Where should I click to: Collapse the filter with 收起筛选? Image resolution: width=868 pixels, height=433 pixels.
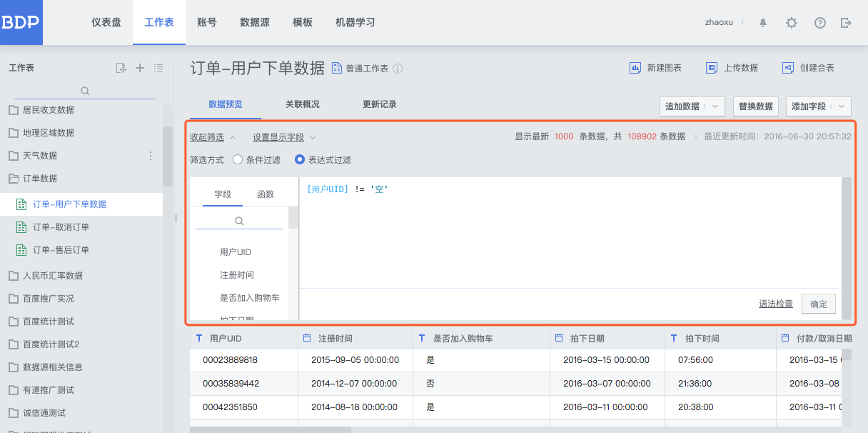(213, 137)
